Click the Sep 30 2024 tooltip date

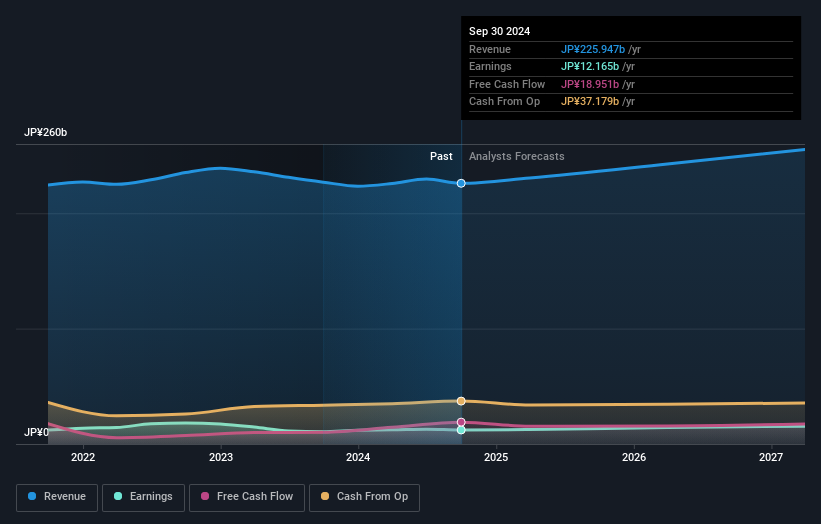tap(500, 31)
